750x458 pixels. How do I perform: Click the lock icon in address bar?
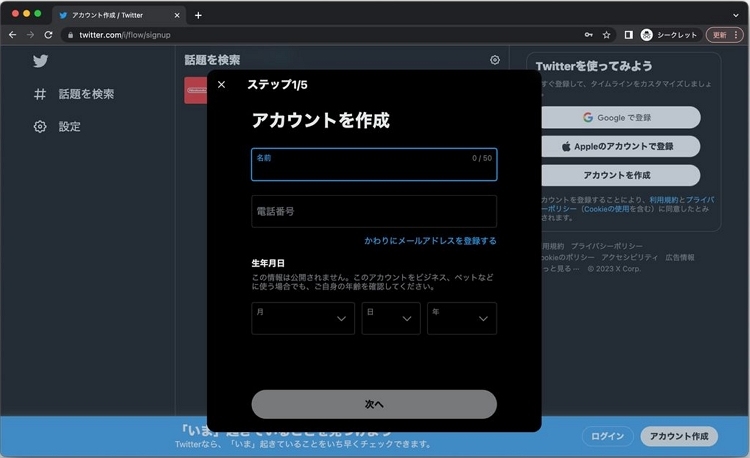pyautogui.click(x=70, y=35)
